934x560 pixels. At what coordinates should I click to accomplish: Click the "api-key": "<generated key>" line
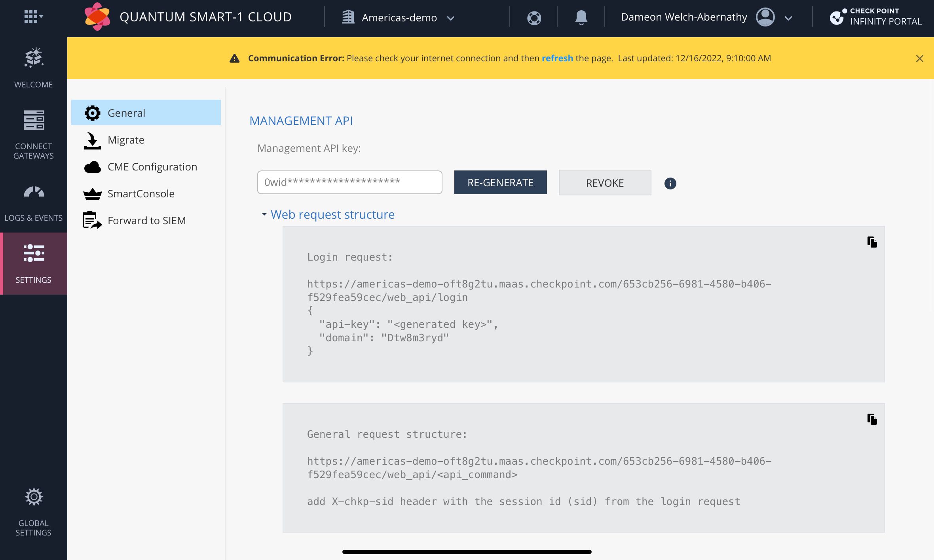click(x=408, y=324)
